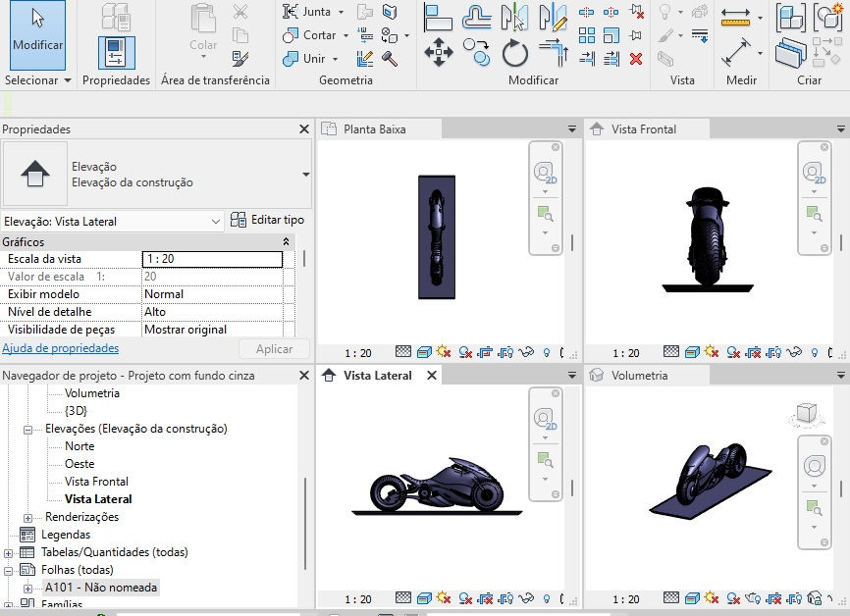Click the Modificar arrow button
The height and width of the screenshot is (616, 850).
(37, 35)
